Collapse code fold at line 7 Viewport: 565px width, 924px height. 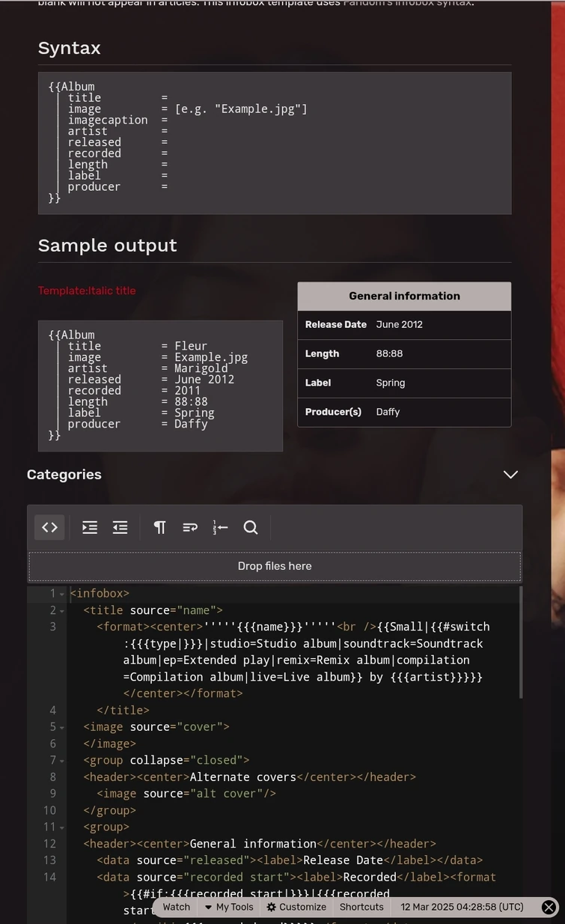[62, 760]
